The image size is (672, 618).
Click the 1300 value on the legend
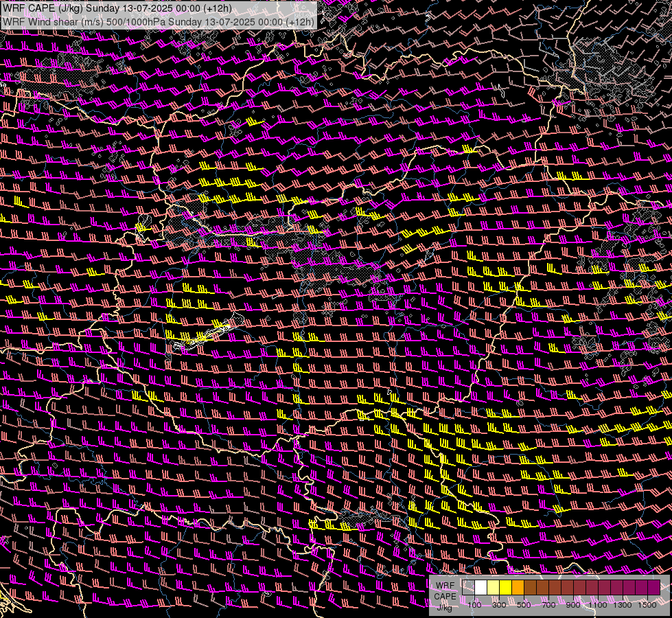tap(623, 605)
